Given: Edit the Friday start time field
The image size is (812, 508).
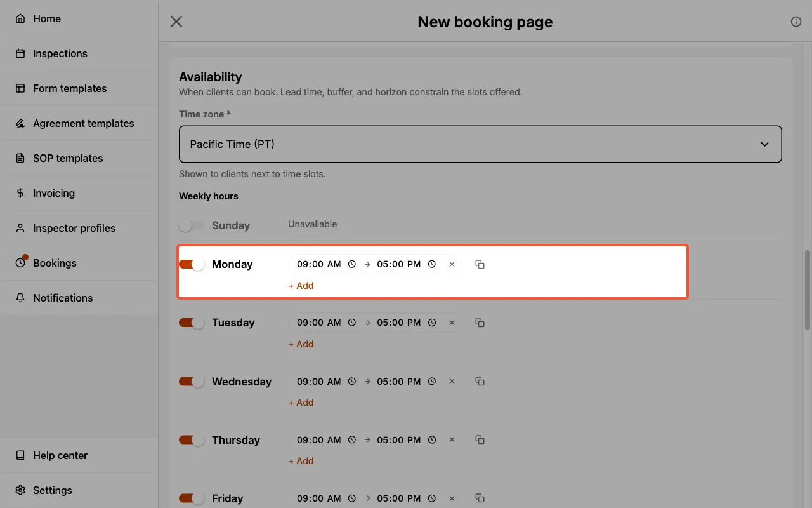Looking at the screenshot, I should (x=319, y=498).
